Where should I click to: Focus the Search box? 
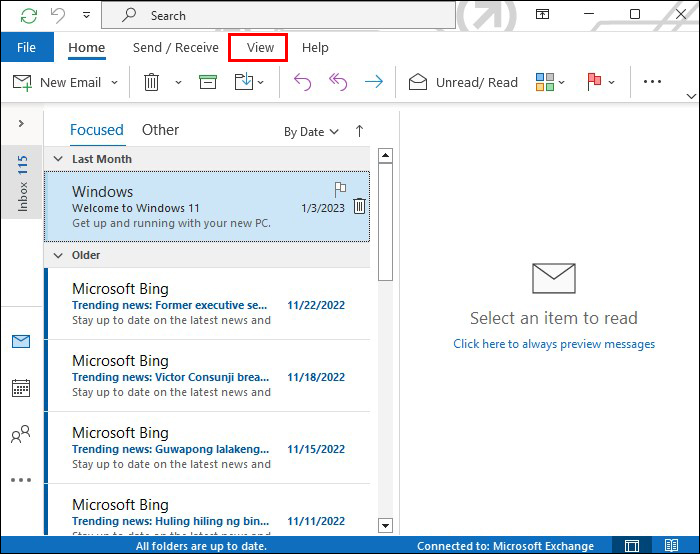(279, 16)
